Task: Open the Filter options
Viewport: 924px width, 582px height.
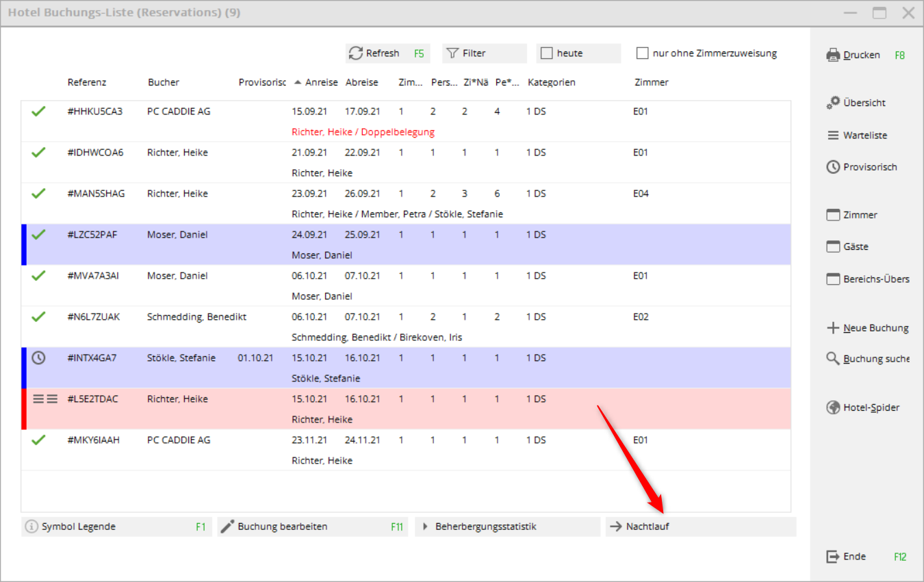Action: tap(484, 53)
